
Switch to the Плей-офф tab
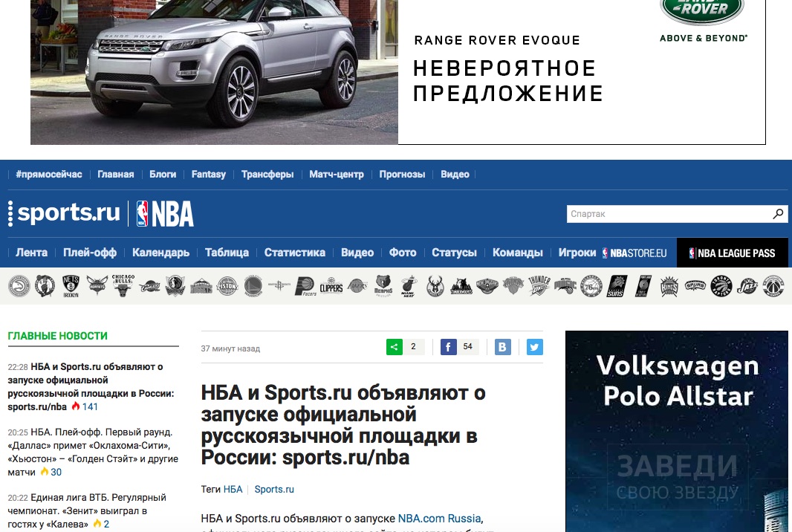coord(90,253)
